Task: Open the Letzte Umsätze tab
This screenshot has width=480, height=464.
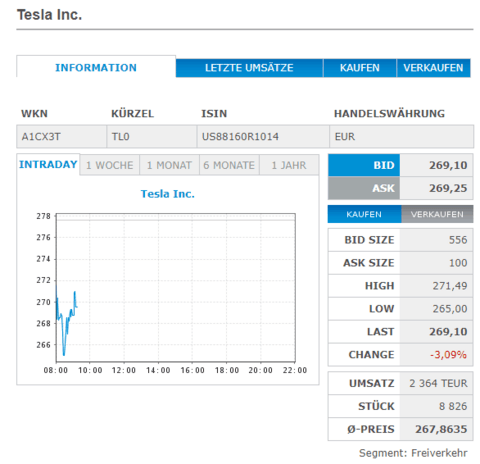Action: [249, 68]
